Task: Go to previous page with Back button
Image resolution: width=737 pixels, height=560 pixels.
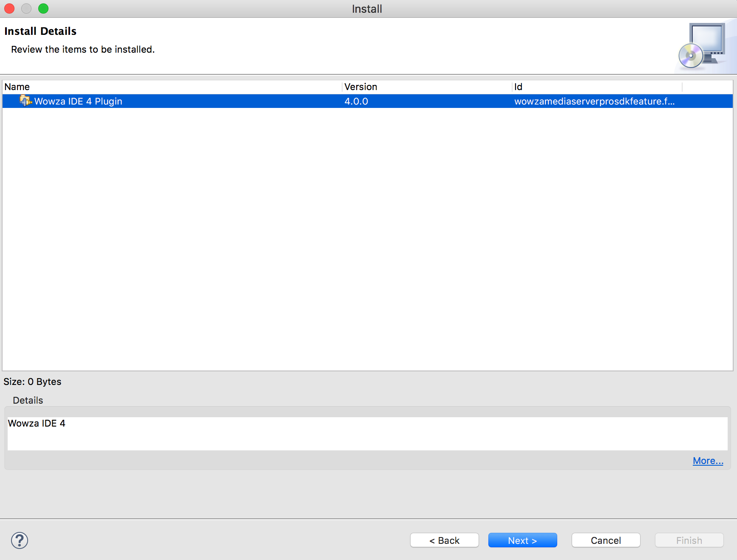Action: (x=445, y=540)
